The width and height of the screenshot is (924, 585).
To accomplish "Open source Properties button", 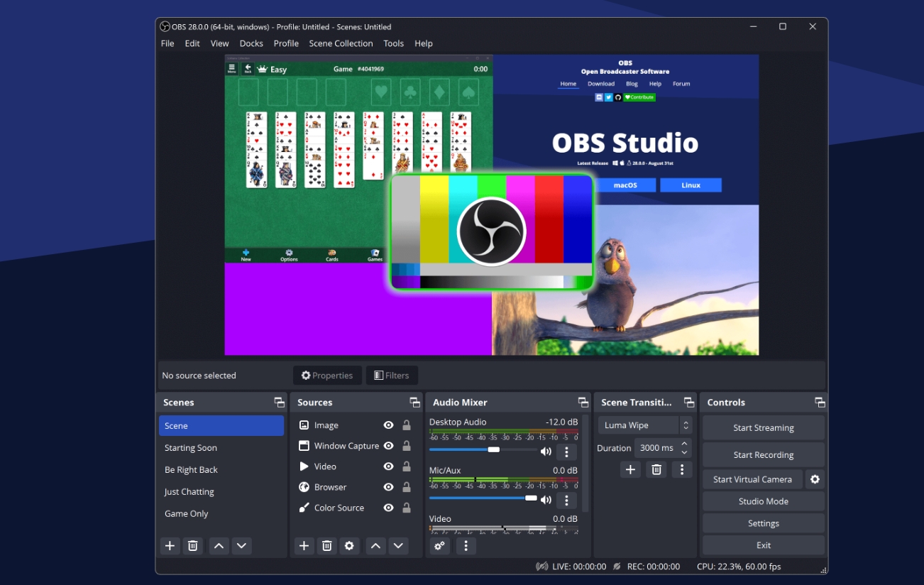I will click(x=327, y=376).
